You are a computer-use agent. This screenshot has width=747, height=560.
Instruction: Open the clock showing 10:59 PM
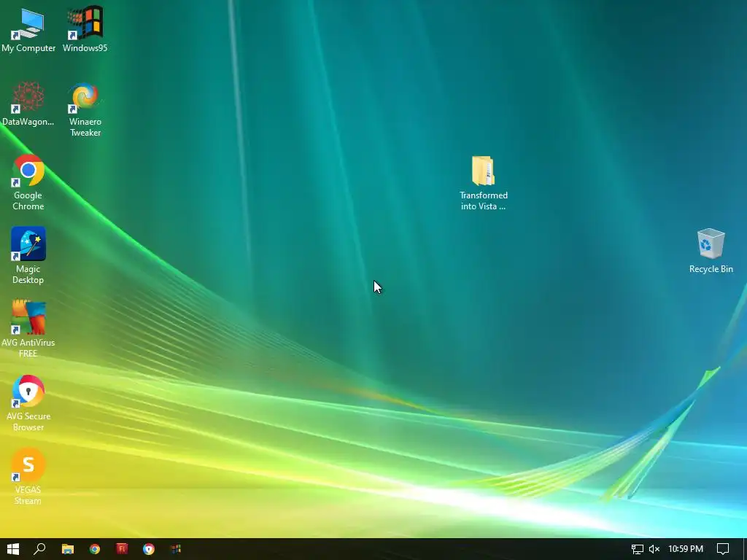pyautogui.click(x=686, y=549)
